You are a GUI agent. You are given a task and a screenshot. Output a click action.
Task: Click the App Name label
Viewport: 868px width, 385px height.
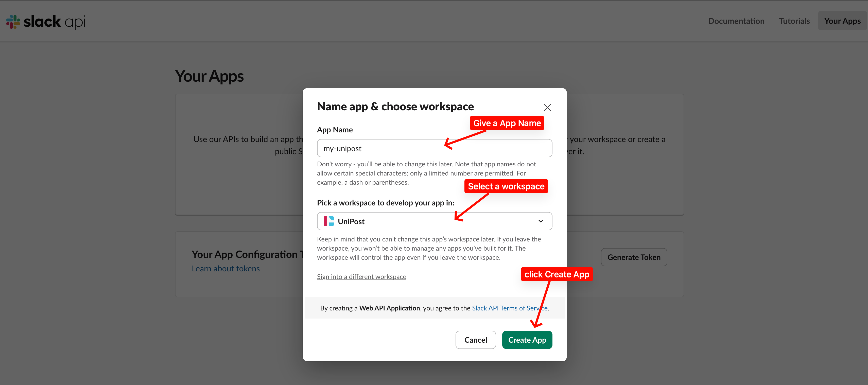[335, 130]
